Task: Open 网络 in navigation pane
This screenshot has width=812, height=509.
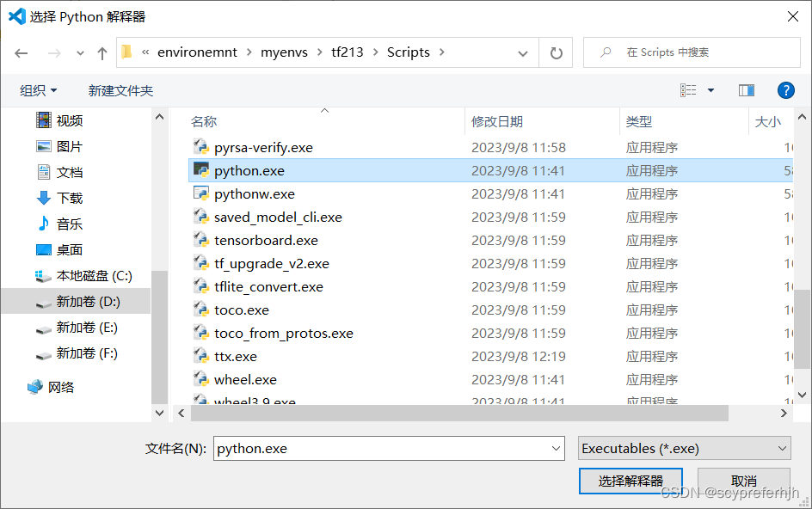Action: 51,387
